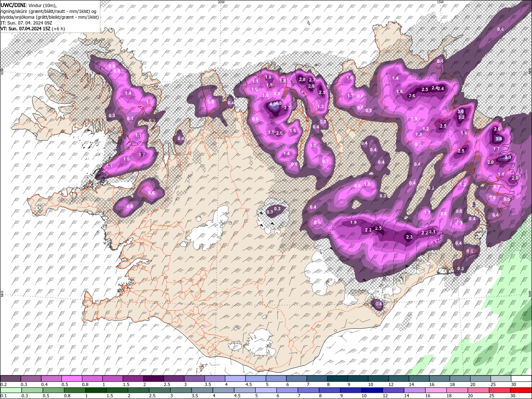Select the pale pink 16 rain legend swatch
This screenshot has height=399, width=532.
coord(436,390)
